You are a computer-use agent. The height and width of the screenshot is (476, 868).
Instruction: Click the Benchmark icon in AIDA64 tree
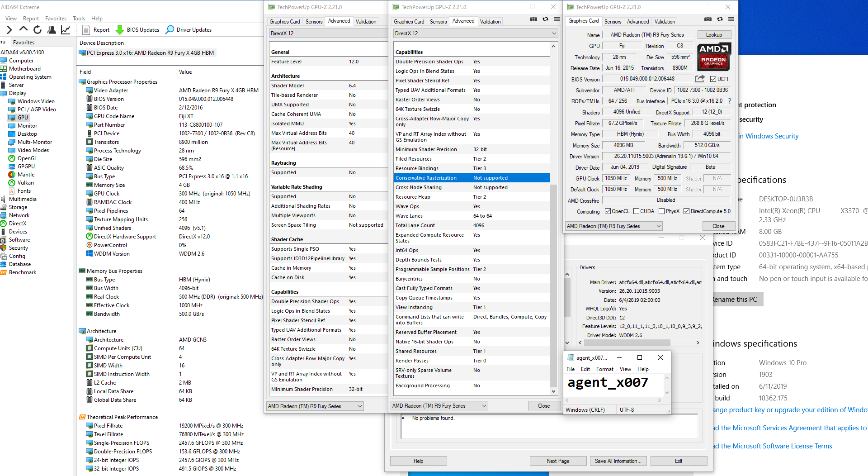(4, 272)
